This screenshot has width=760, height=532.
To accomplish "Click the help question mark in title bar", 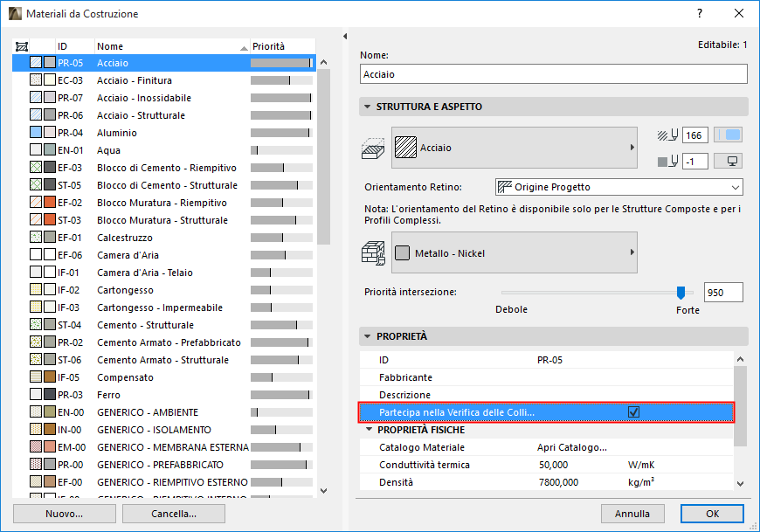I will point(700,14).
